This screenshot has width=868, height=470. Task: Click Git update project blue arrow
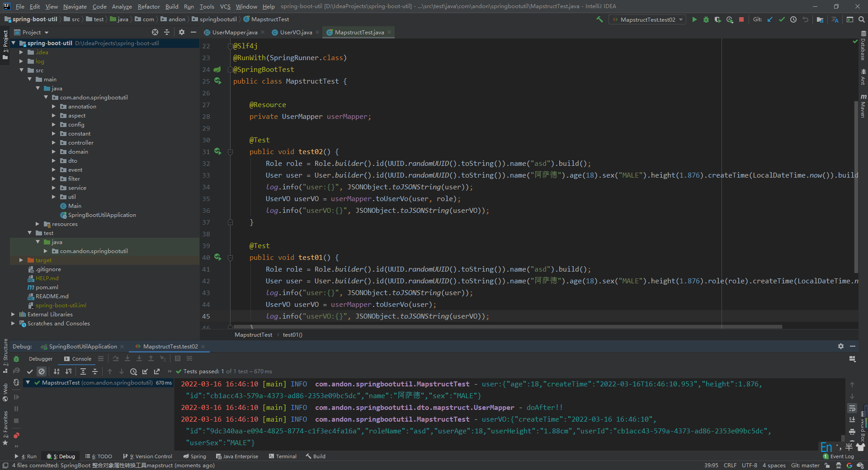[770, 19]
